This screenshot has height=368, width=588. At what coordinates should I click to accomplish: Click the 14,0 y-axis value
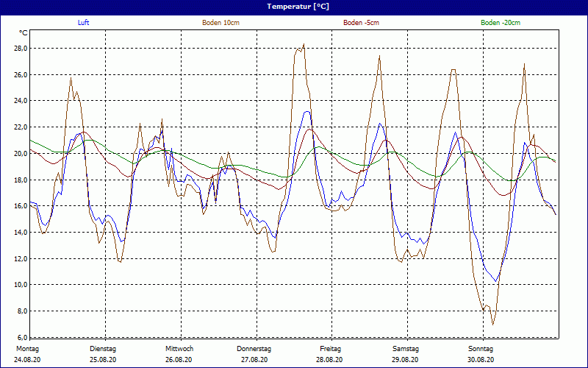(x=21, y=233)
